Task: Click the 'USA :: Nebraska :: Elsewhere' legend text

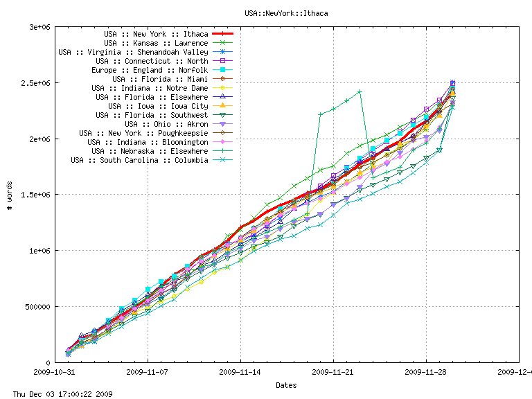Action: tap(150, 151)
